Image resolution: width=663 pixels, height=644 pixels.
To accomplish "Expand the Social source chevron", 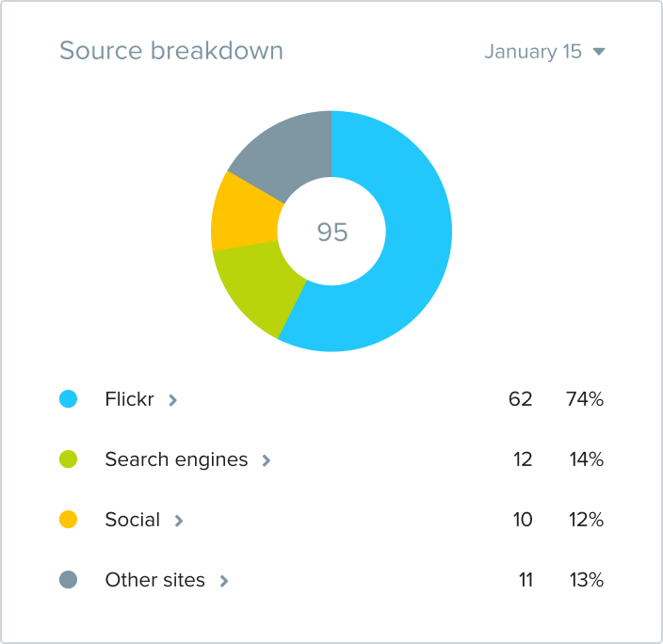I will pos(179,521).
